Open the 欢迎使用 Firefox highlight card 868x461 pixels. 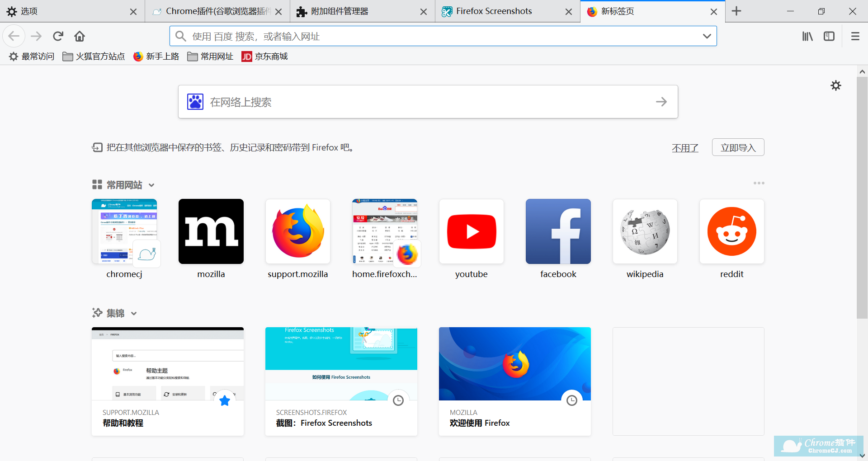tap(515, 381)
